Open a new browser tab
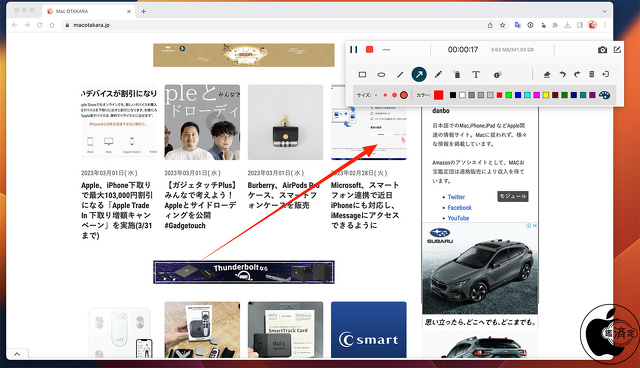 tap(143, 11)
